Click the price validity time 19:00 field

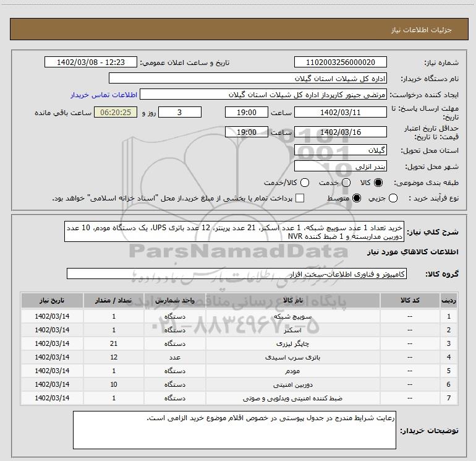[x=247, y=132]
